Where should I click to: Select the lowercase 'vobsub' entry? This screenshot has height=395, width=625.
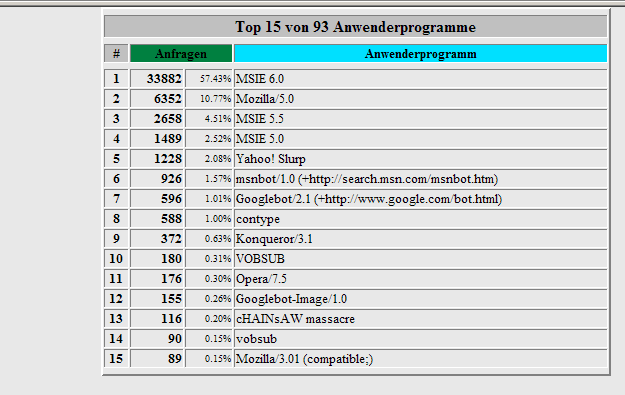tap(256, 339)
